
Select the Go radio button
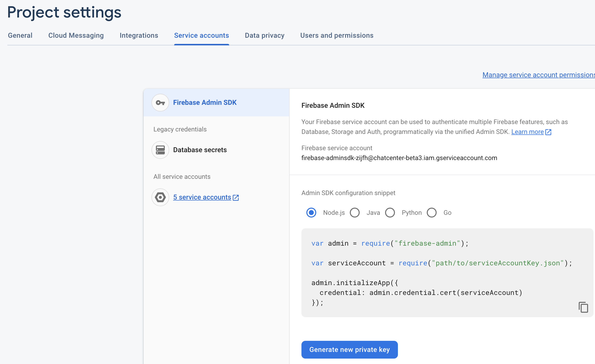click(x=432, y=213)
